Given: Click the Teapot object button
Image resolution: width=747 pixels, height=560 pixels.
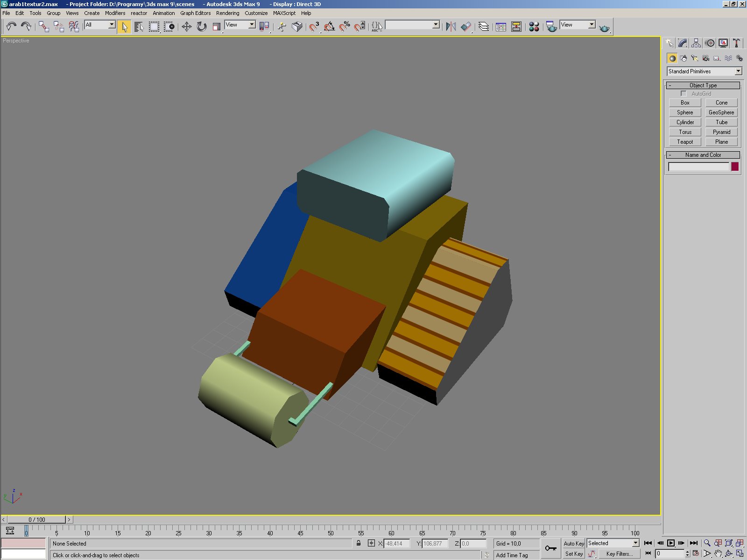Looking at the screenshot, I should point(685,142).
